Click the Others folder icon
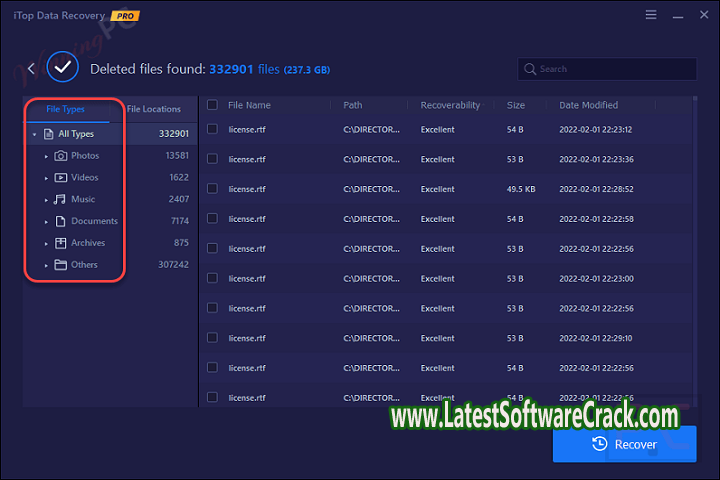Image resolution: width=720 pixels, height=480 pixels. [61, 265]
